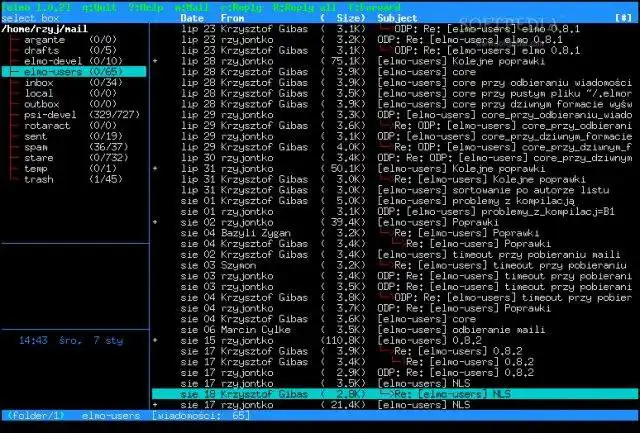Open sie 17 'NLS' 21.4K message
Viewport: 640px width, 433px height.
[x=395, y=405]
